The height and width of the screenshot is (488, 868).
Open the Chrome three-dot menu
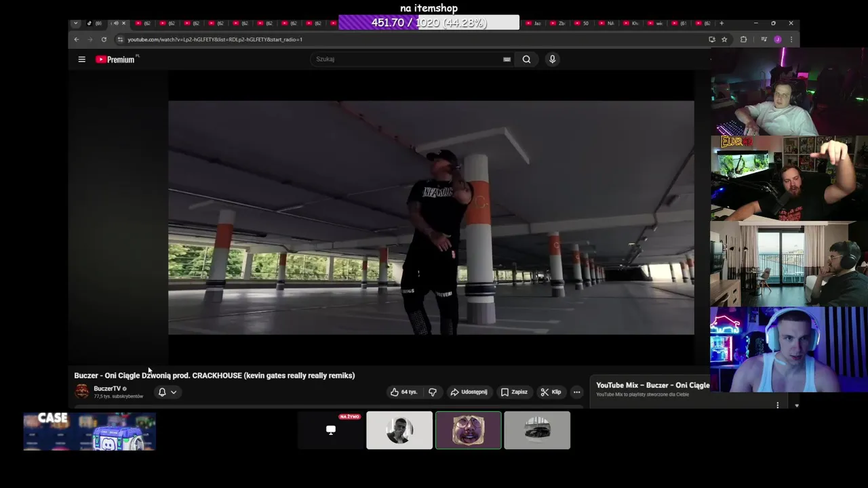click(x=791, y=39)
